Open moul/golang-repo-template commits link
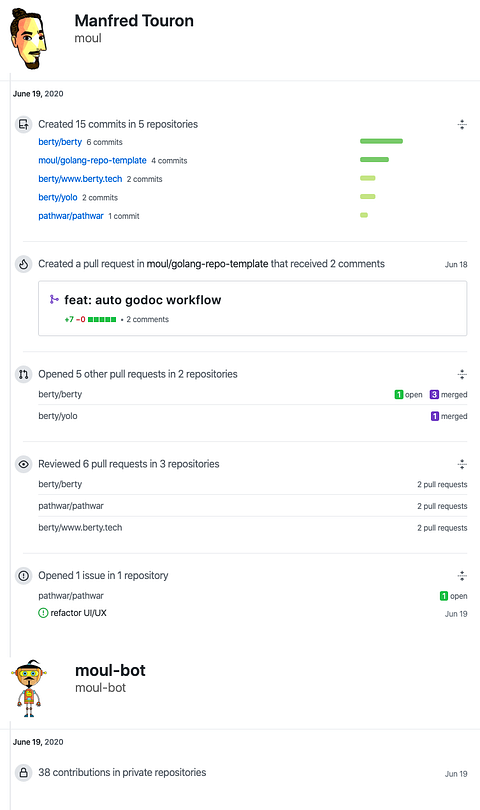Screen dimensions: 480x810 (92, 161)
